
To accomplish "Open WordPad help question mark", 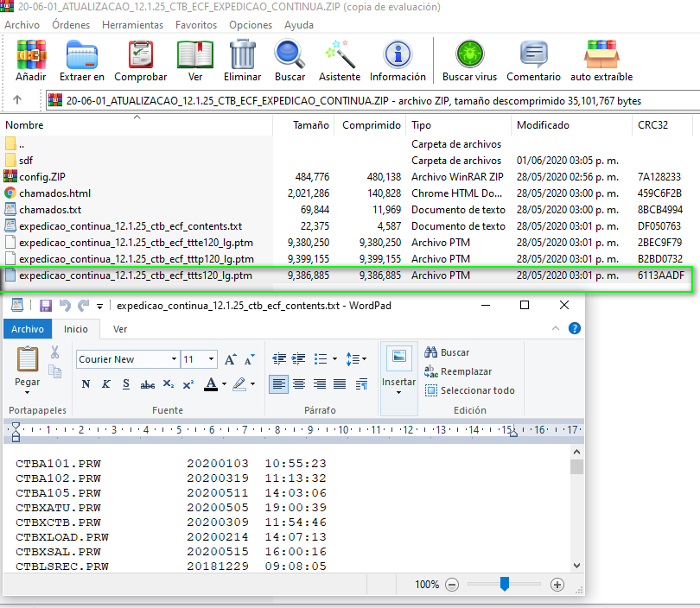I will 575,329.
